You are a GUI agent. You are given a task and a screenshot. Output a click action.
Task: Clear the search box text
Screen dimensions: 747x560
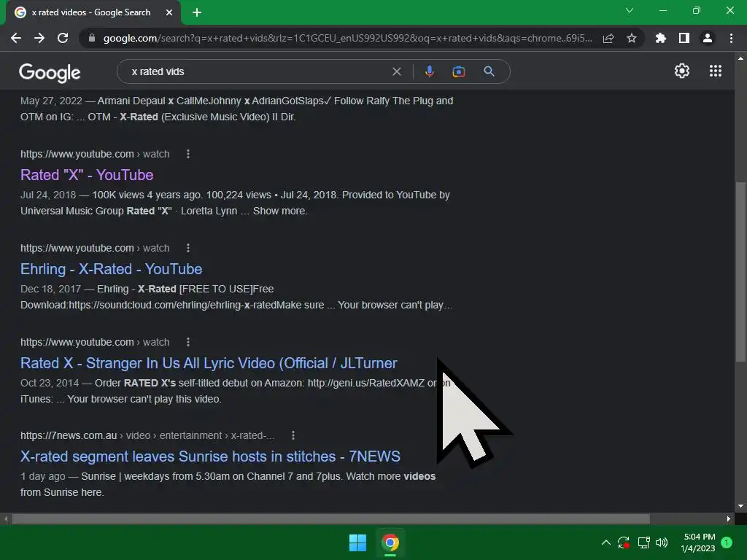396,71
